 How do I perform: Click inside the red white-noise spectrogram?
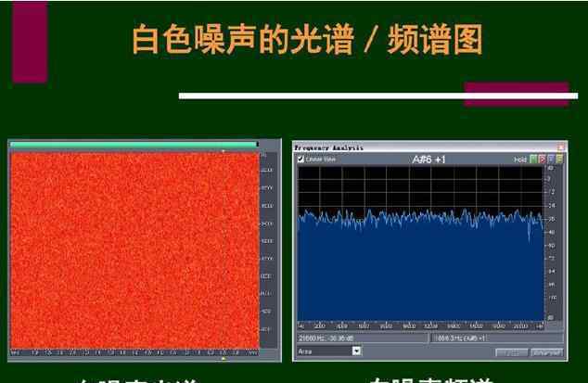[x=134, y=250]
